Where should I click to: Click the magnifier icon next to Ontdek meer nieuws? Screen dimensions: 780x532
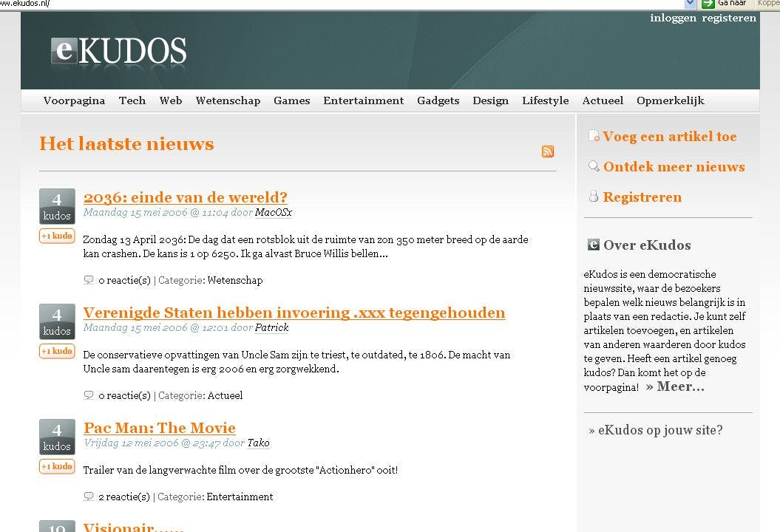click(594, 166)
